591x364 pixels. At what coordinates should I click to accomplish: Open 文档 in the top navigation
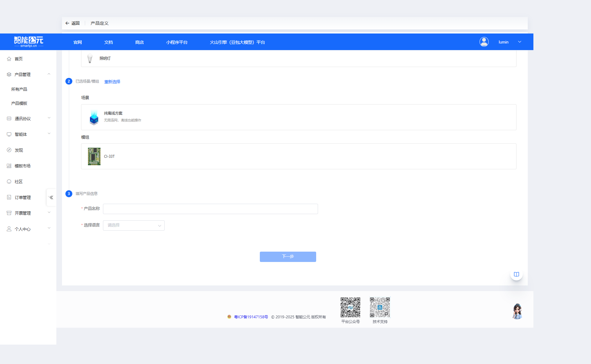[108, 42]
